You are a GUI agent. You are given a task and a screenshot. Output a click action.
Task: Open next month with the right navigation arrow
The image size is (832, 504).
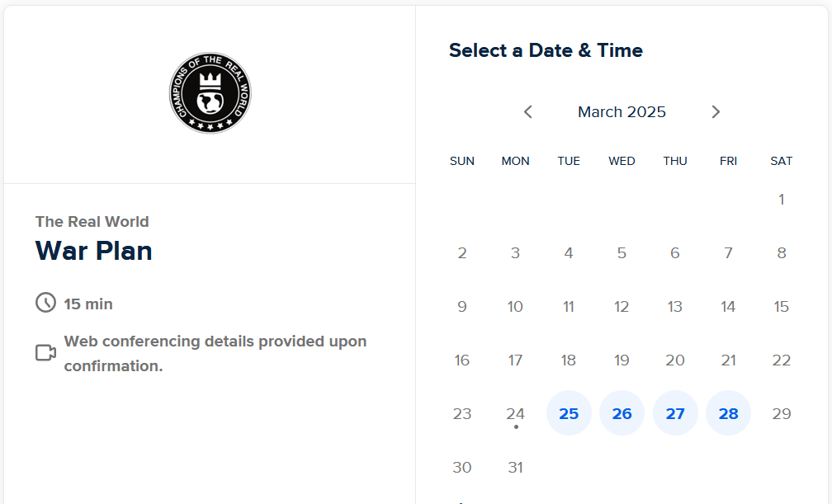(716, 111)
